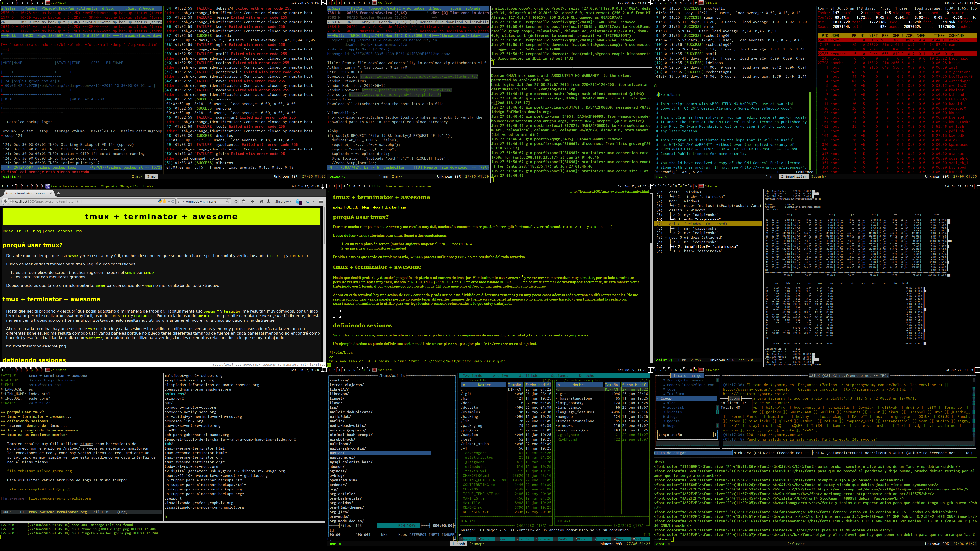Screen dimensions: 980x551
Task: Reload the page with the refresh icon
Action: [173, 201]
